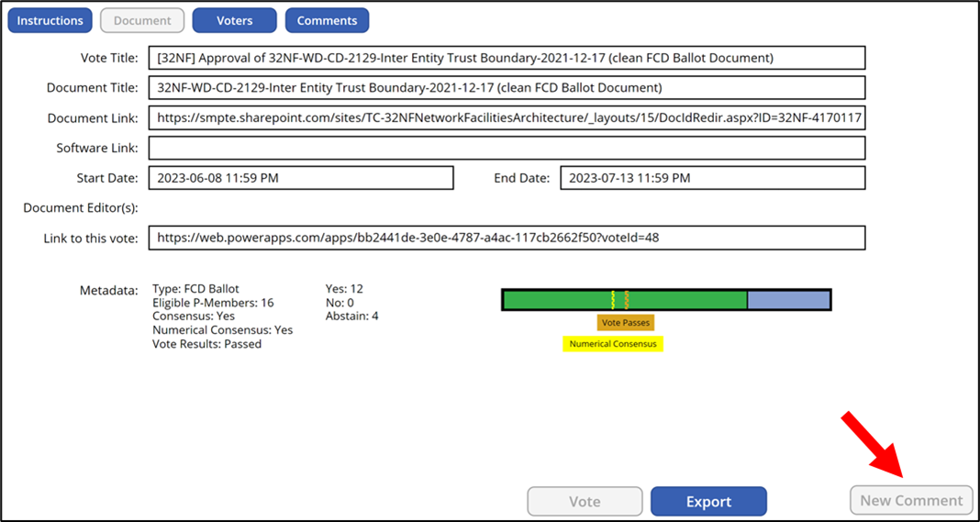Go to the Voters tab
This screenshot has height=522, width=980.
pyautogui.click(x=235, y=20)
